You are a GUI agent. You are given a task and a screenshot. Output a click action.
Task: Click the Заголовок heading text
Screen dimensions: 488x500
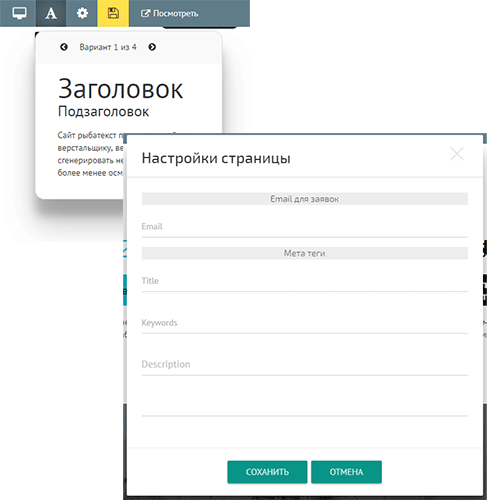point(120,89)
